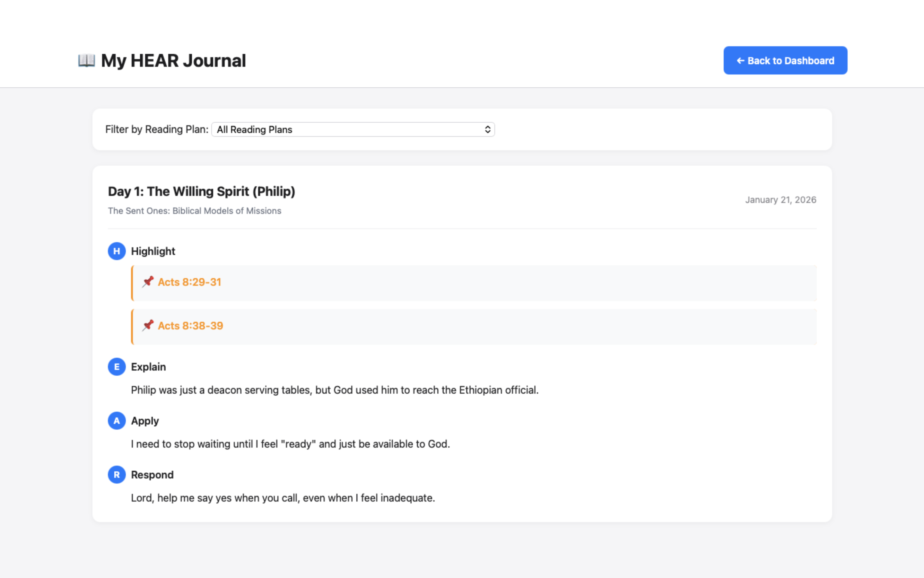Click the A Apply circle icon
This screenshot has width=924, height=578.
117,421
